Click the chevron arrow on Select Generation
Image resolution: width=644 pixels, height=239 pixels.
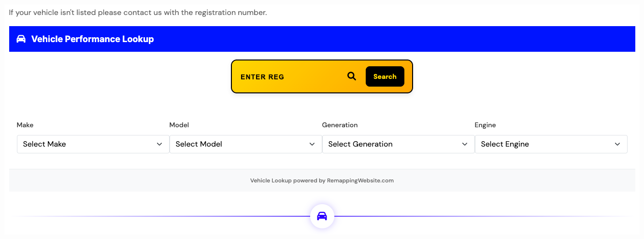(x=465, y=144)
